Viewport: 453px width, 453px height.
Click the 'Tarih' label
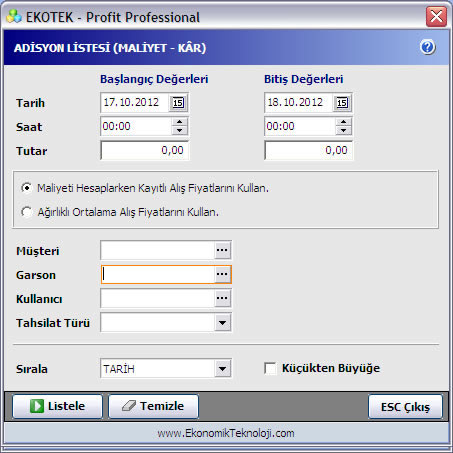tap(30, 103)
